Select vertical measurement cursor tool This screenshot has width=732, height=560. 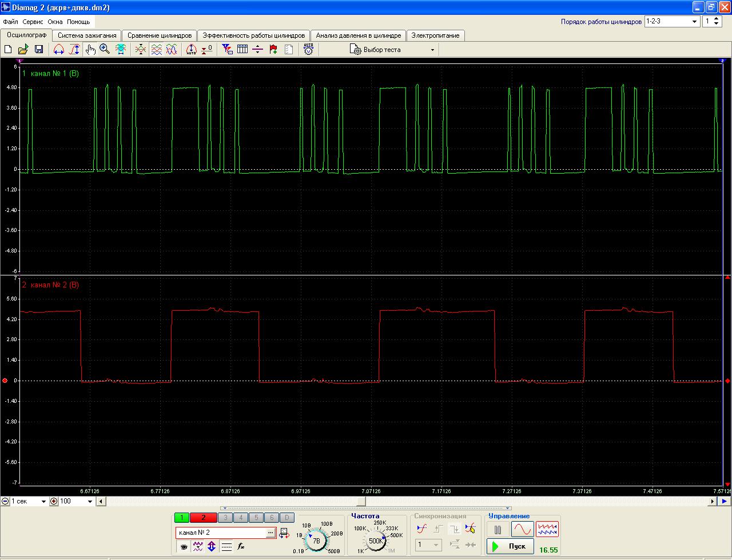coord(74,50)
